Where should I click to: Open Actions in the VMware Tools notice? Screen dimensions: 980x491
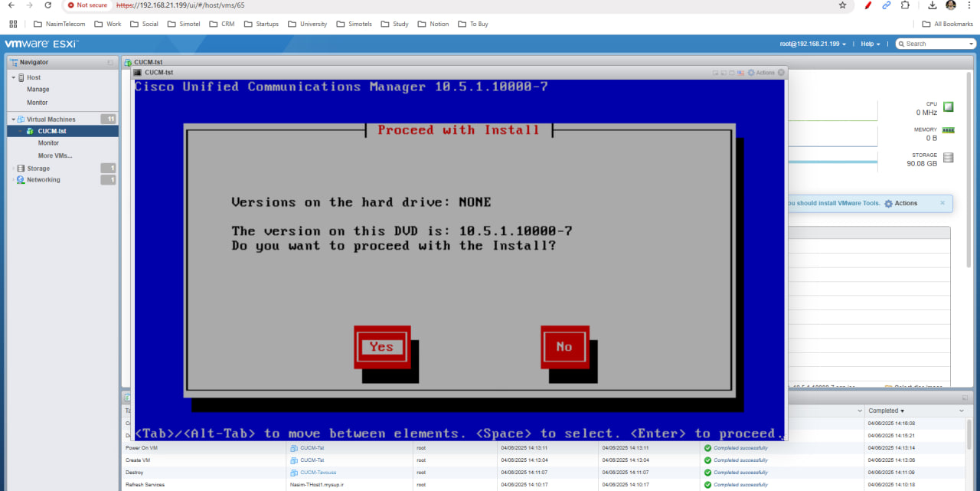click(x=900, y=203)
